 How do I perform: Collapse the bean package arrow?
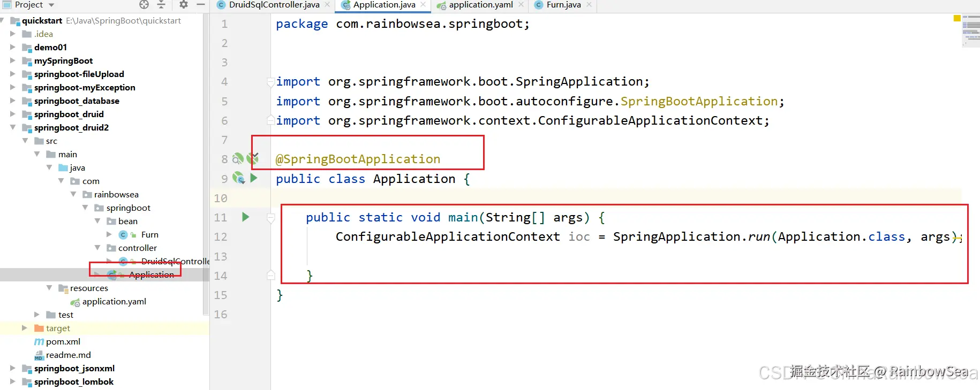point(97,221)
